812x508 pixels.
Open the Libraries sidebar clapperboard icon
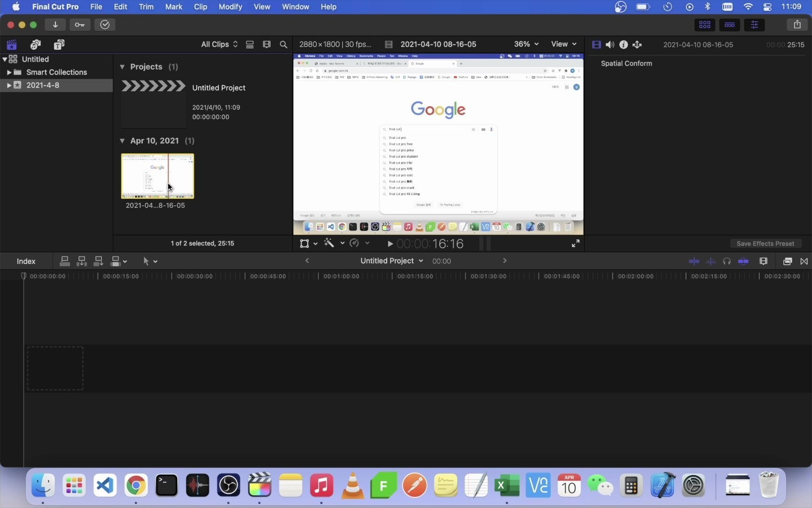click(12, 45)
